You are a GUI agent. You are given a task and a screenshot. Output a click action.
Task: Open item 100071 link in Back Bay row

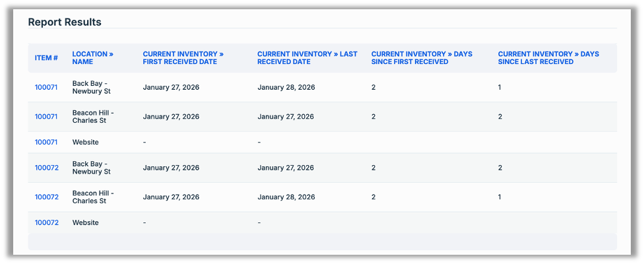[46, 87]
